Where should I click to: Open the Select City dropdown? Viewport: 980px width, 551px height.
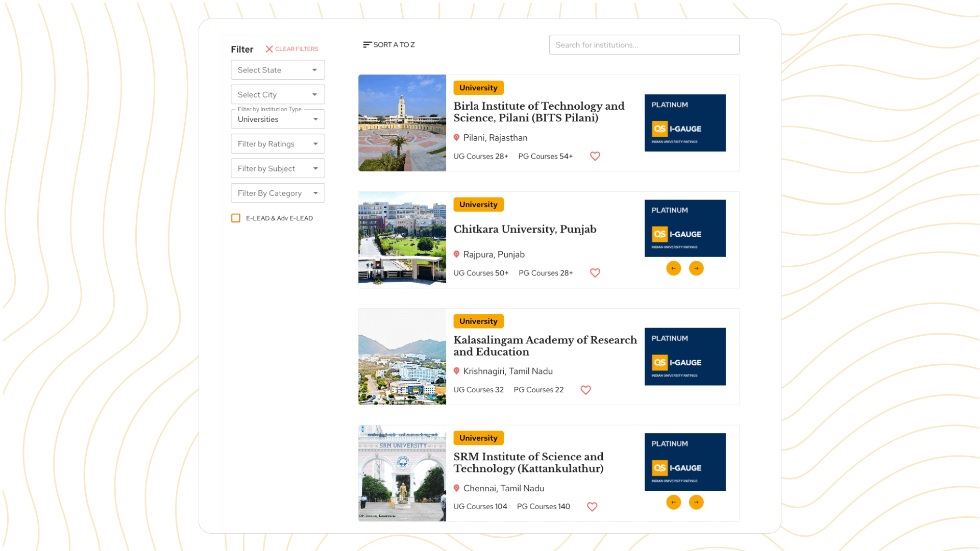pyautogui.click(x=278, y=94)
